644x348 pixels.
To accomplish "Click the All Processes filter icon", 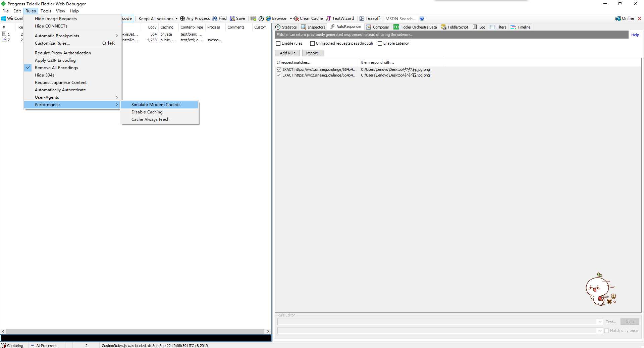I will pyautogui.click(x=33, y=345).
